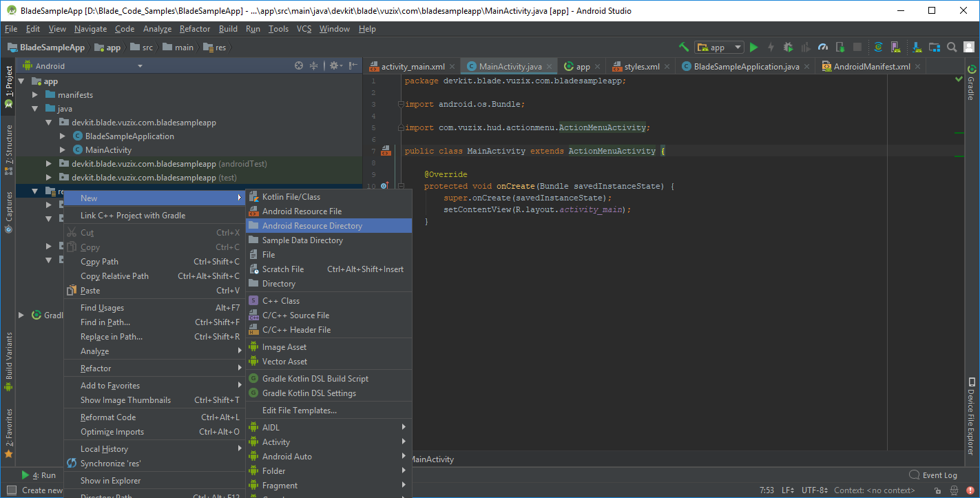980x498 pixels.
Task: Click the Apply Changes lightning icon
Action: [771, 48]
